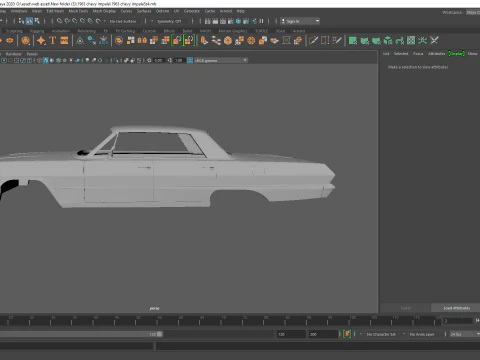Toggle Snap to Grids magnet
The image size is (480, 360).
tap(59, 21)
